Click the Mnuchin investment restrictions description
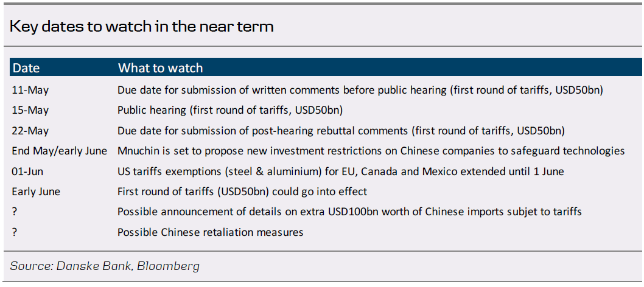This screenshot has width=644, height=287. [x=371, y=151]
